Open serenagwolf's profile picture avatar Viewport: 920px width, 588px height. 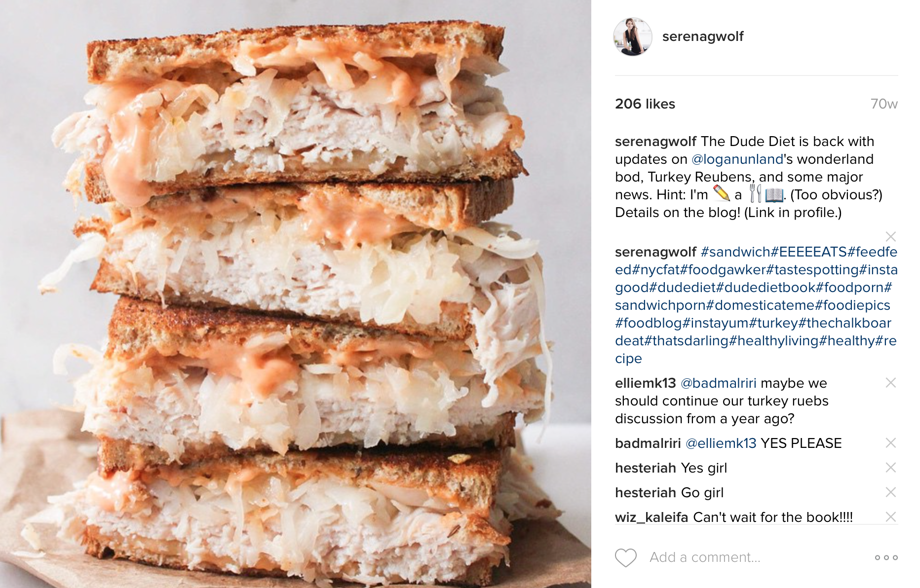pyautogui.click(x=632, y=37)
